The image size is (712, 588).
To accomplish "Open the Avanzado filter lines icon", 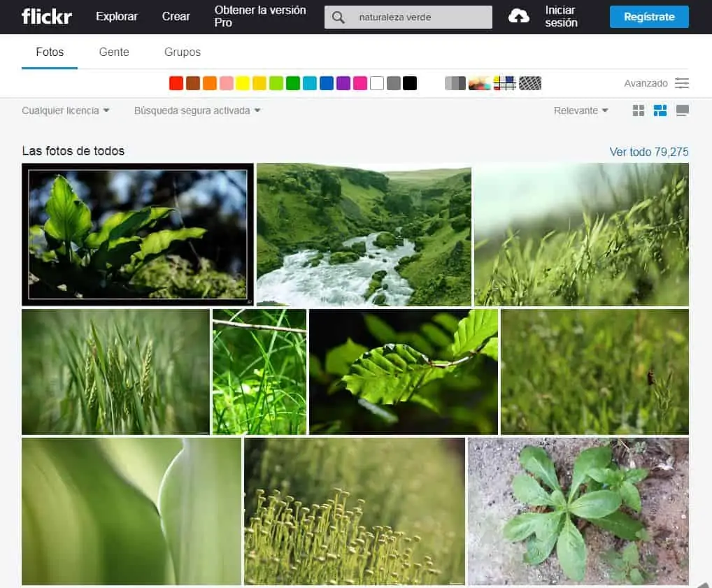I will tap(682, 83).
